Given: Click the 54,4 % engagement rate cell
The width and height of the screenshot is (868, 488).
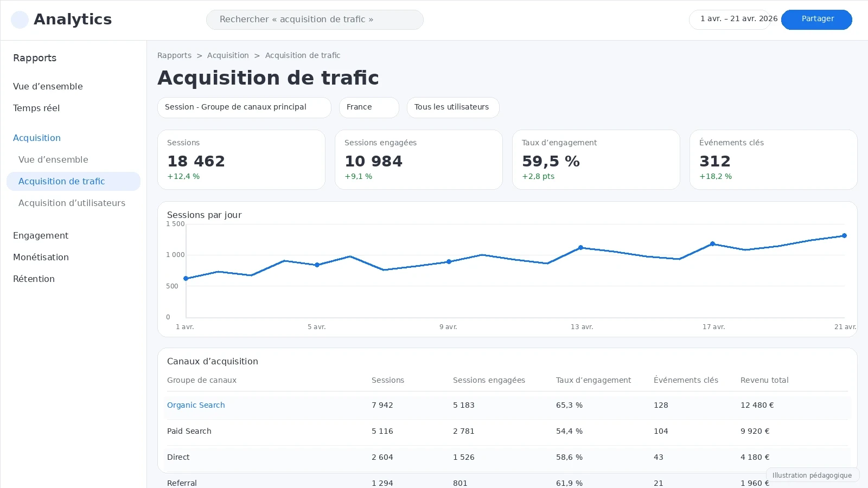Looking at the screenshot, I should [x=569, y=431].
